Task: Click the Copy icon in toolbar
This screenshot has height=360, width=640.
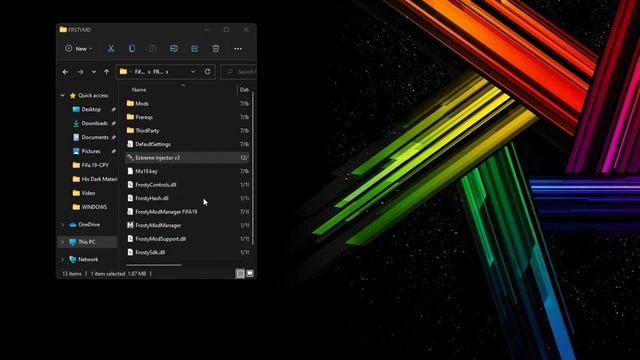Action: [x=132, y=49]
